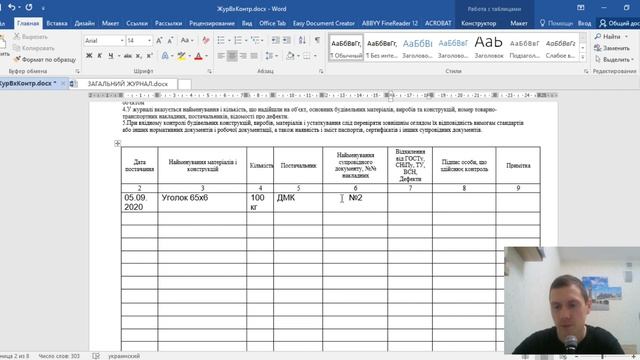The width and height of the screenshot is (640, 360).
Task: Click the украинский language status indicator
Action: tap(124, 356)
